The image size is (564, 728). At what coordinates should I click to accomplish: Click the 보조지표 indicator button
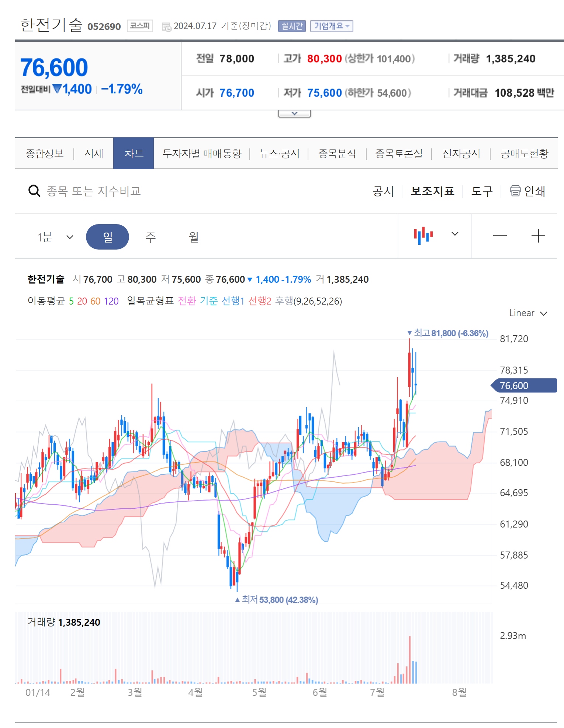coord(432,191)
